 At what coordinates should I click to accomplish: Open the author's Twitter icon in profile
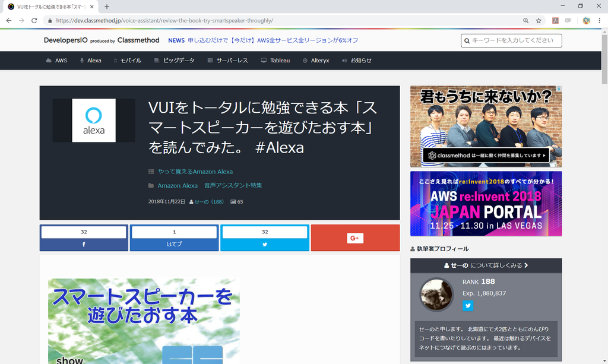pyautogui.click(x=468, y=305)
